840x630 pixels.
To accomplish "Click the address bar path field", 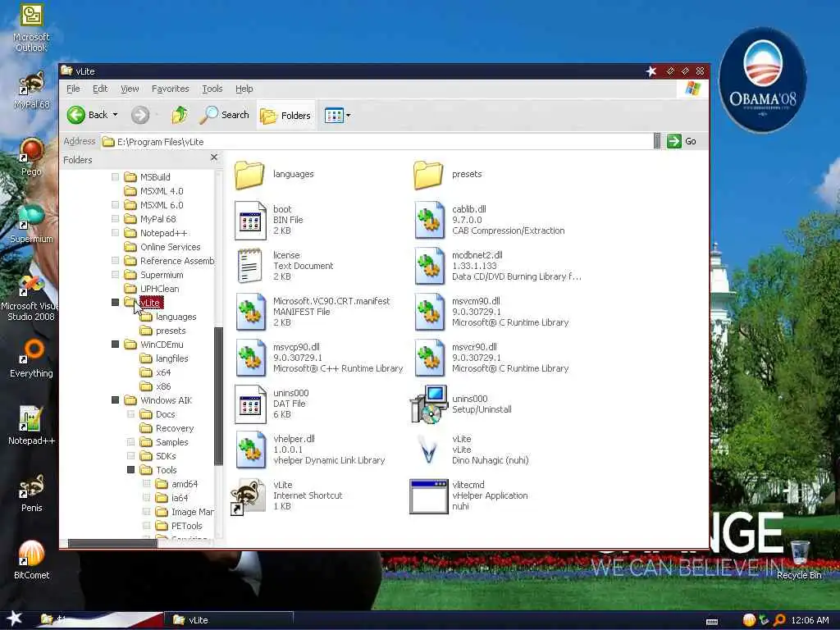I will point(377,141).
